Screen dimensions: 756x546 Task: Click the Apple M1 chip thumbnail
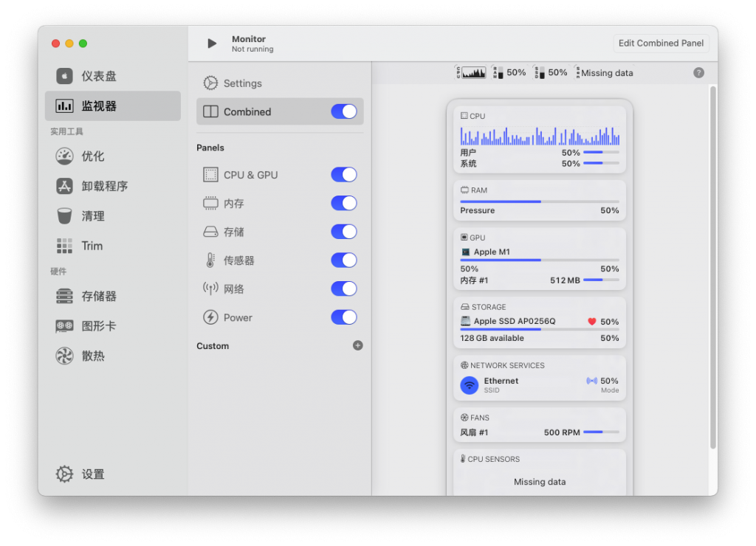pyautogui.click(x=465, y=252)
